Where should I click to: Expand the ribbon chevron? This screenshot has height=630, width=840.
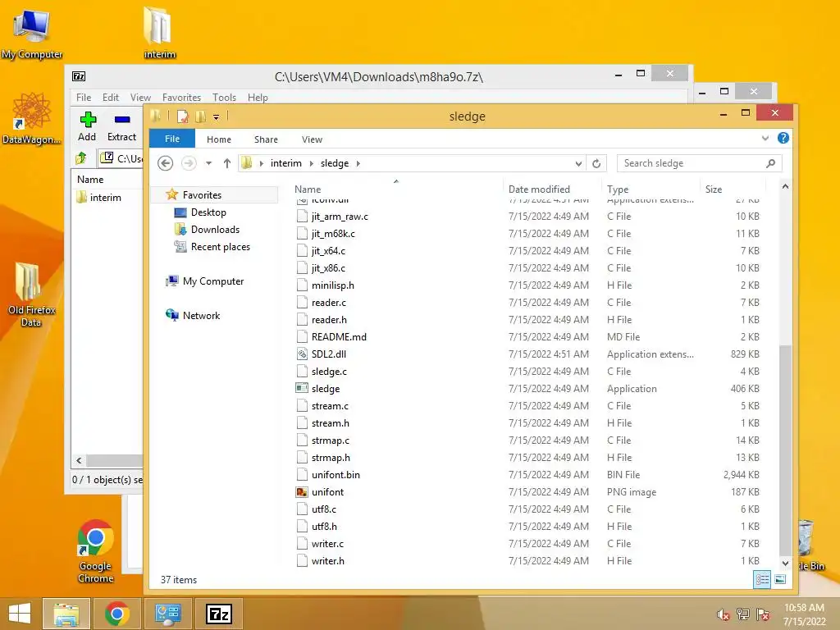click(x=765, y=138)
